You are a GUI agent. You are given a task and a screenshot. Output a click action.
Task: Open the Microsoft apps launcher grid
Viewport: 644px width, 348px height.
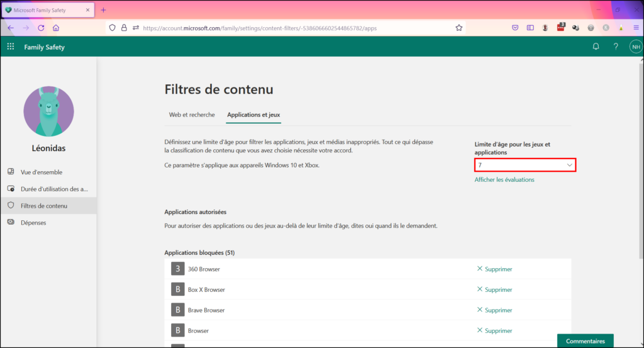pyautogui.click(x=11, y=47)
